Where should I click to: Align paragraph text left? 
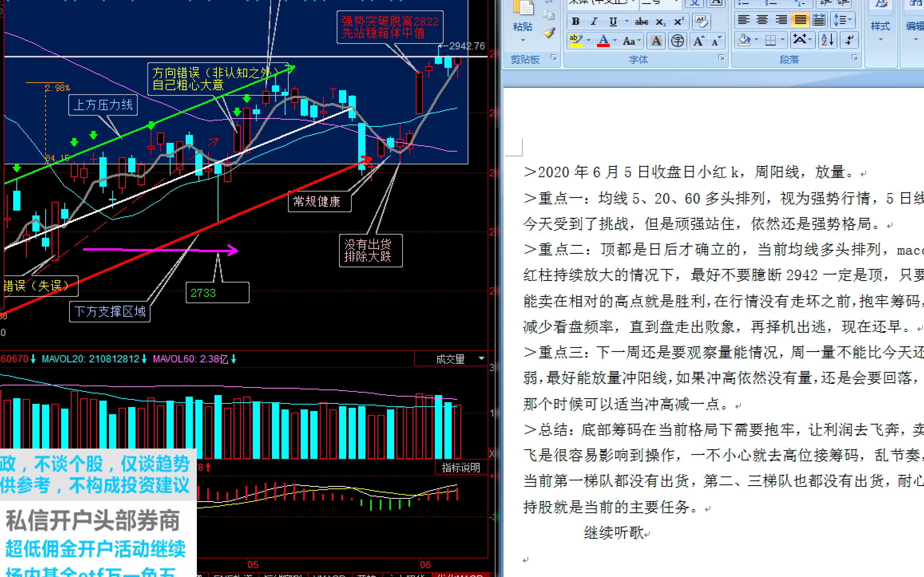744,20
